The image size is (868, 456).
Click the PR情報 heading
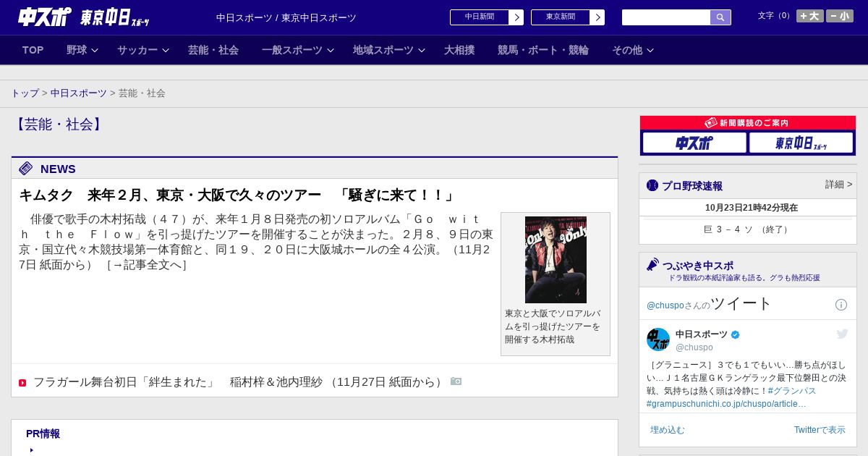pos(43,434)
